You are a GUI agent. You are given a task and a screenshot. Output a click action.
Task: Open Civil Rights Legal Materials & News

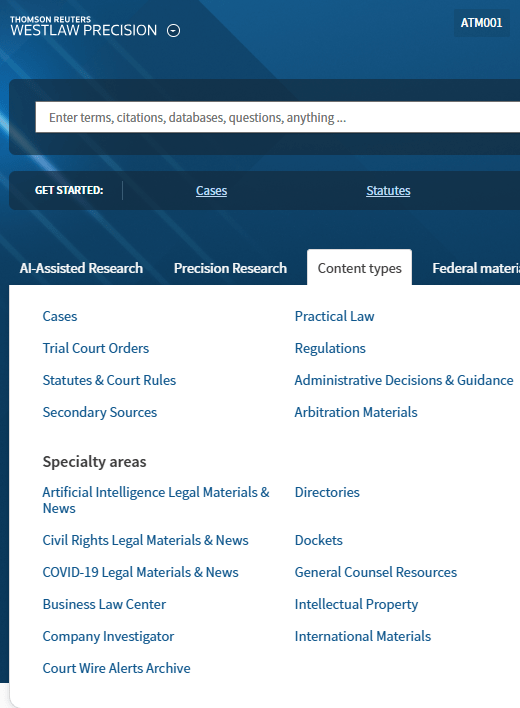[145, 540]
